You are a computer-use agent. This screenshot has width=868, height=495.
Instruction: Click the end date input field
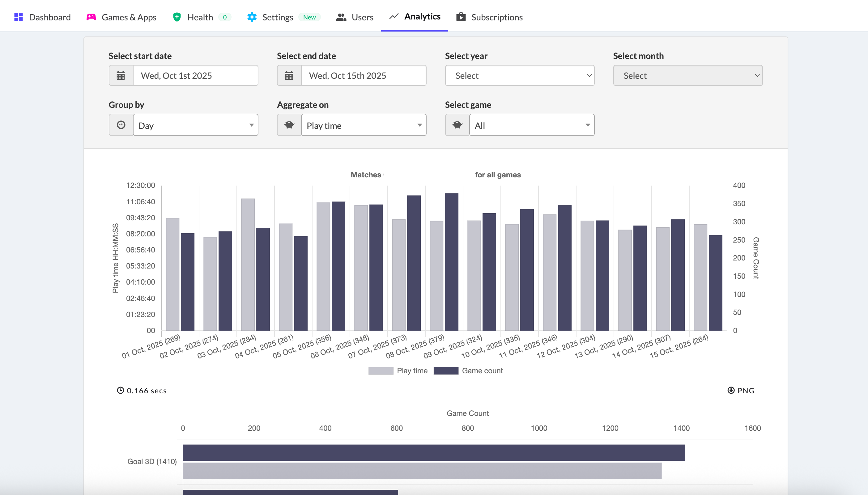(x=364, y=75)
